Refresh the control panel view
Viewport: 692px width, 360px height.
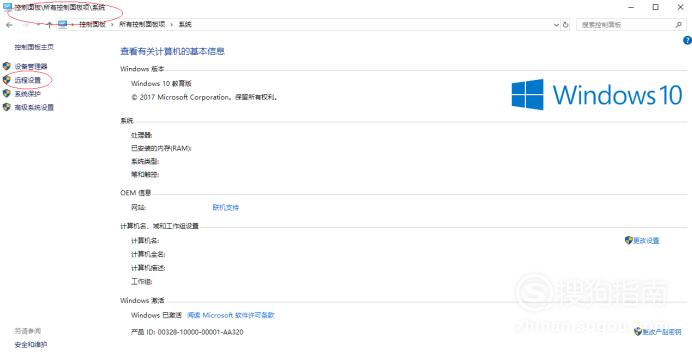coord(566,25)
